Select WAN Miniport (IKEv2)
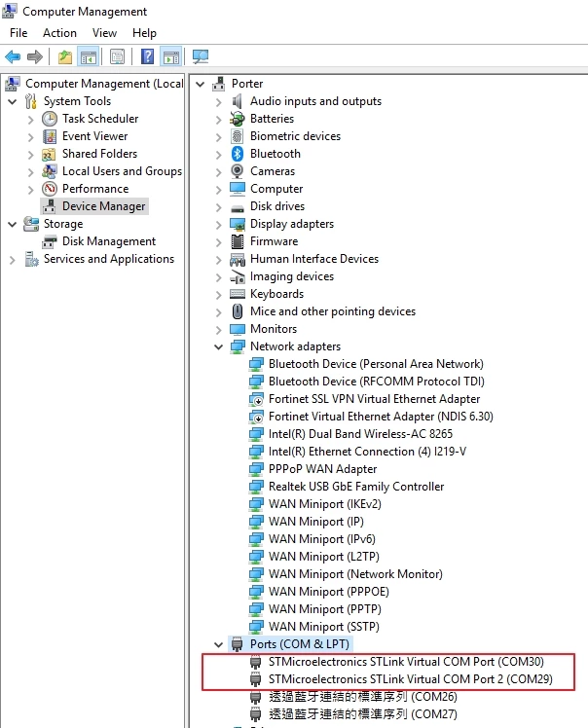Viewport: 588px width, 728px height. click(x=324, y=504)
